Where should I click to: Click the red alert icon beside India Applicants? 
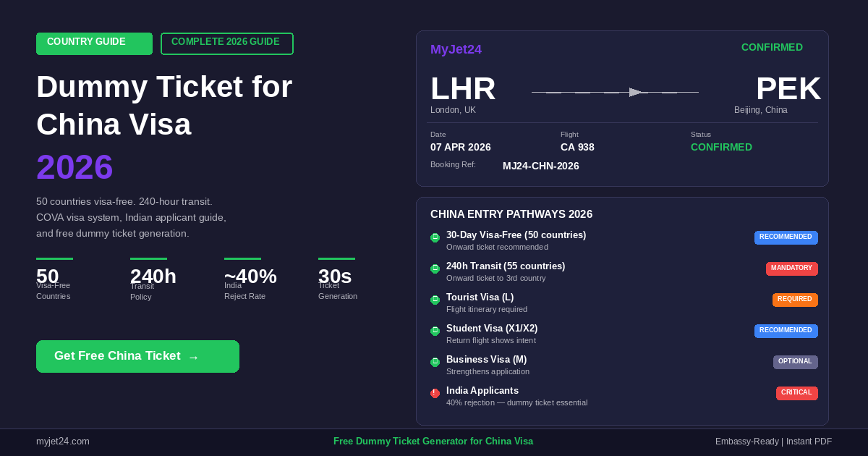pyautogui.click(x=435, y=393)
